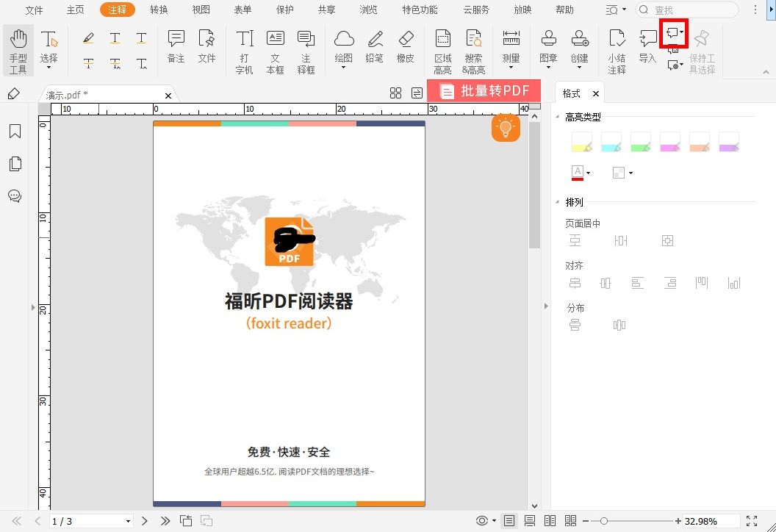Select the 手型工具 (Hand tool)
776x532 pixels.
click(18, 49)
